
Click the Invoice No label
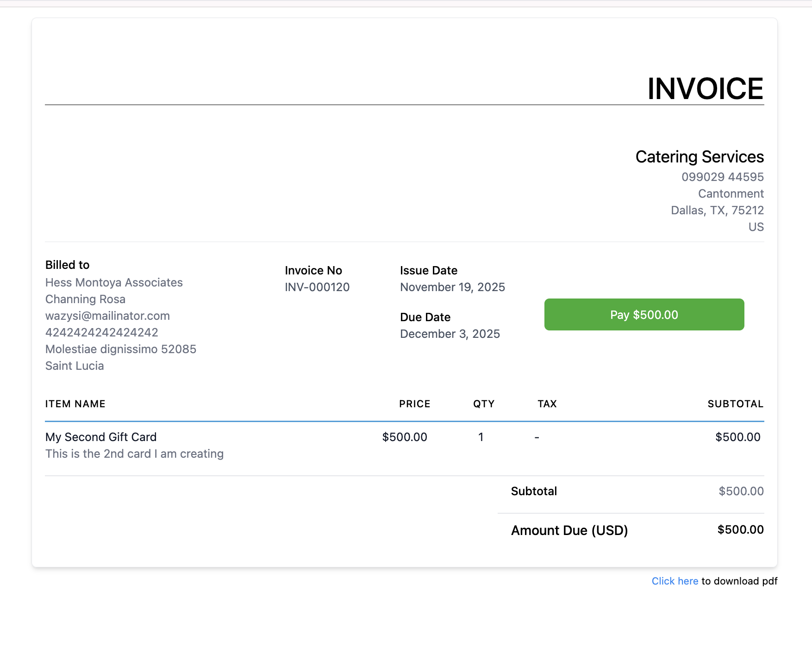(x=313, y=270)
